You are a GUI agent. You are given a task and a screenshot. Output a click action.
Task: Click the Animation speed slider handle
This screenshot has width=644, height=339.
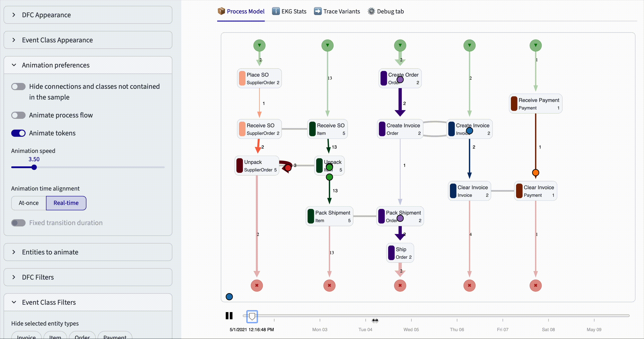pos(34,167)
